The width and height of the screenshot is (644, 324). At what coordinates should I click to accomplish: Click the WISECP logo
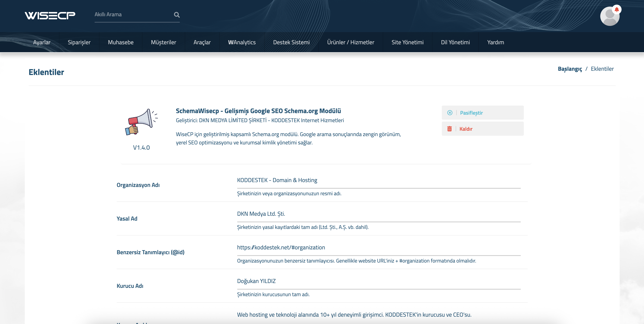(50, 15)
